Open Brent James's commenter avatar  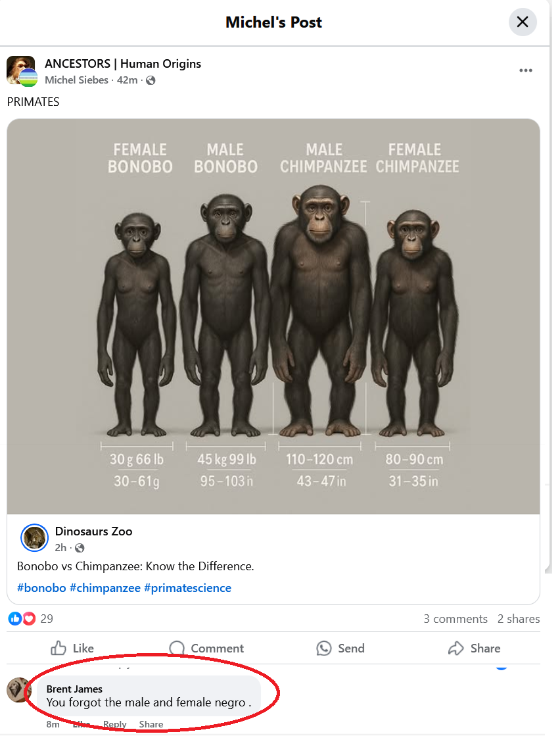click(x=18, y=690)
